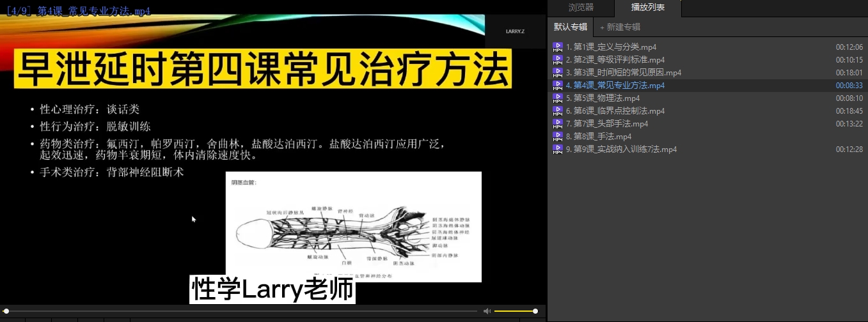Click MP4 icon of 第8课_手法
This screenshot has width=868, height=322.
558,137
